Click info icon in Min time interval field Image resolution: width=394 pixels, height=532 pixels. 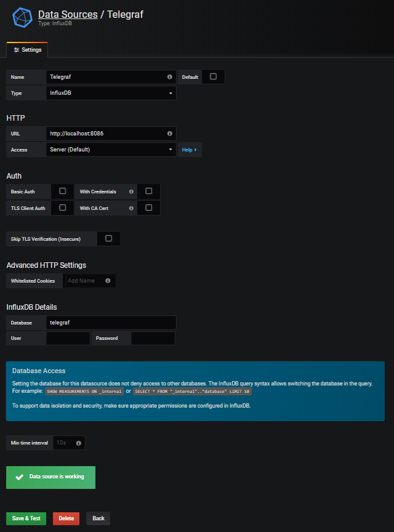pos(79,443)
